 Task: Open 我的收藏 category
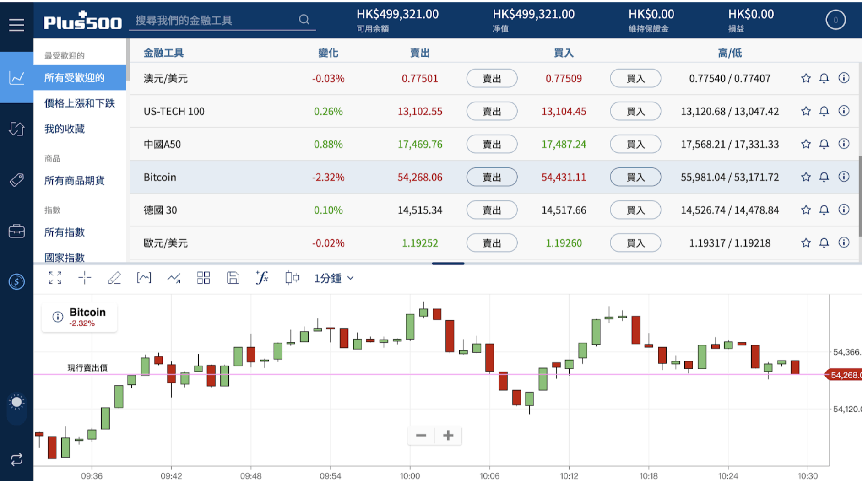(x=65, y=129)
